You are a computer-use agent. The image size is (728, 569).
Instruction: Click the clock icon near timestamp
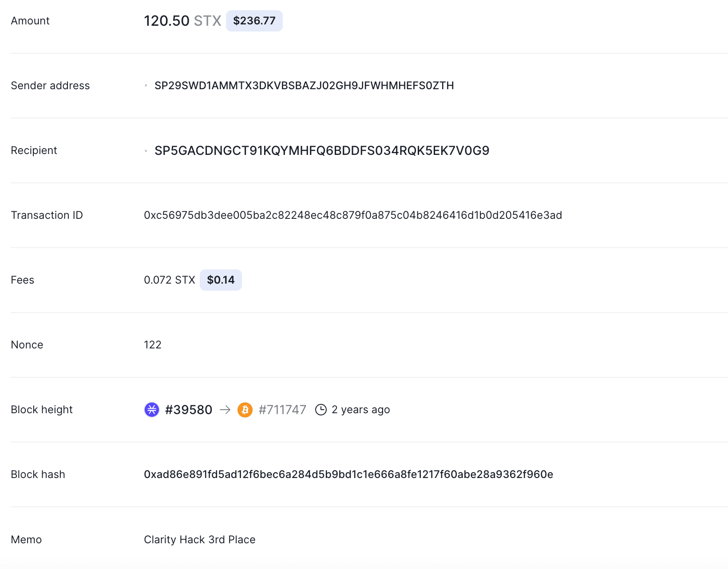[x=321, y=410]
